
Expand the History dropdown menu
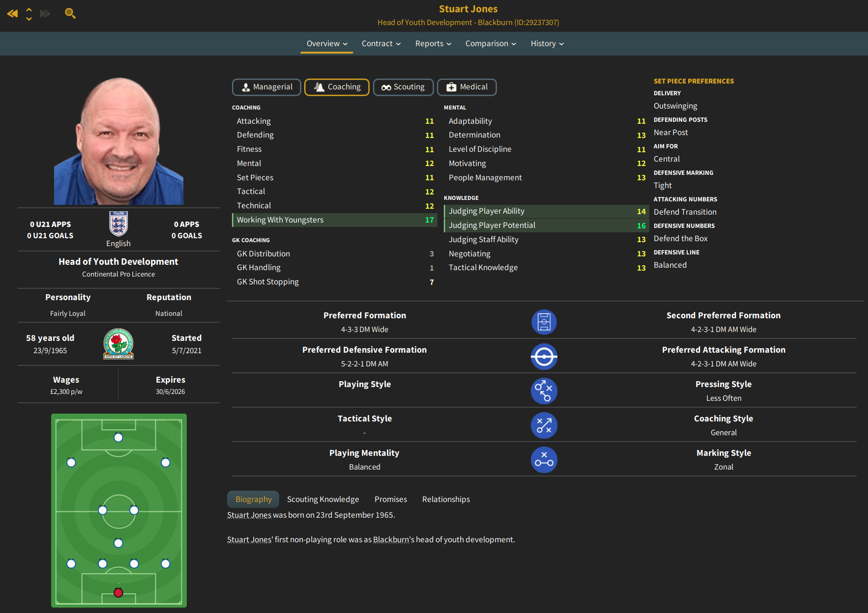tap(547, 44)
